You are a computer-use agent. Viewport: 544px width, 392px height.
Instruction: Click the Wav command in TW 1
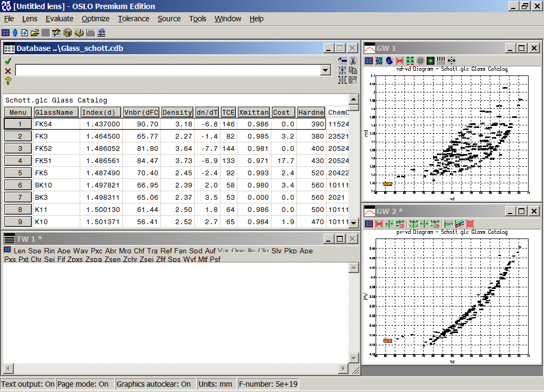[x=81, y=251]
